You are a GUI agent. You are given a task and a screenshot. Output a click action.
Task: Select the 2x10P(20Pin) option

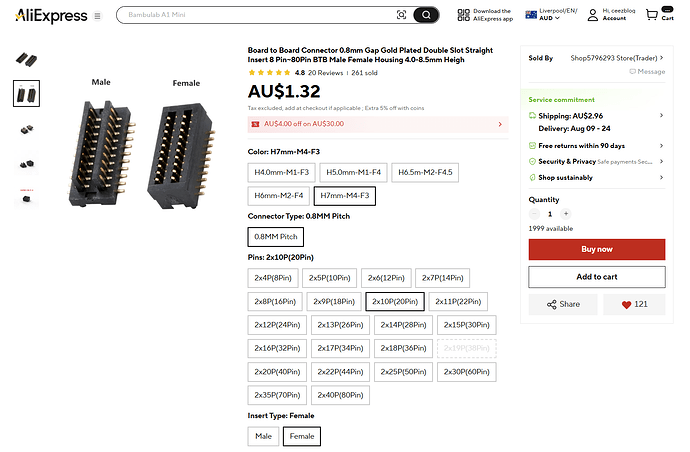(395, 301)
